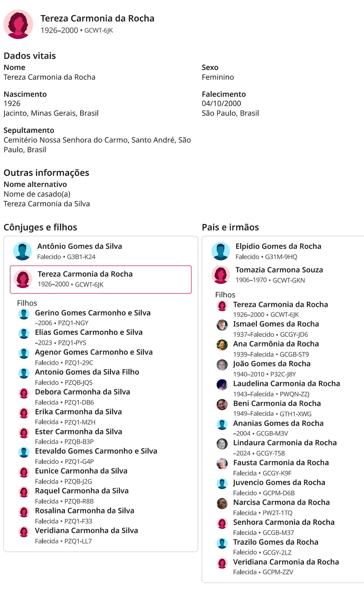This screenshot has width=364, height=591.
Task: Open Veridiana Carmonha da Silva's record
Action: 86,531
